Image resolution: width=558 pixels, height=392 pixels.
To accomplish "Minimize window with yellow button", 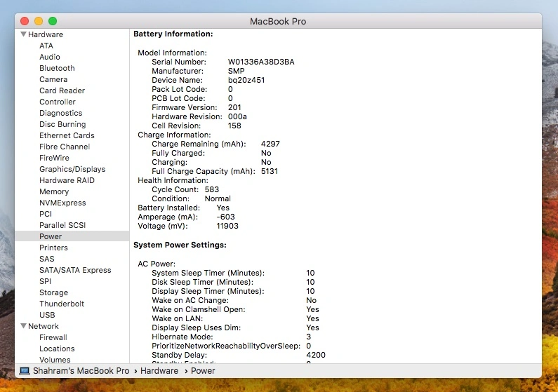I will (x=39, y=21).
